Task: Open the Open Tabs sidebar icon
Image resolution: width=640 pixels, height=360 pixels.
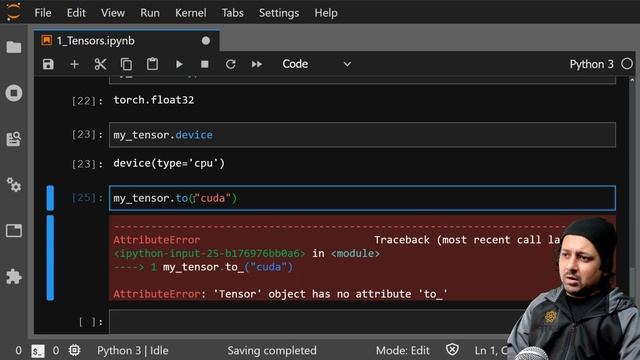Action: pos(14,231)
